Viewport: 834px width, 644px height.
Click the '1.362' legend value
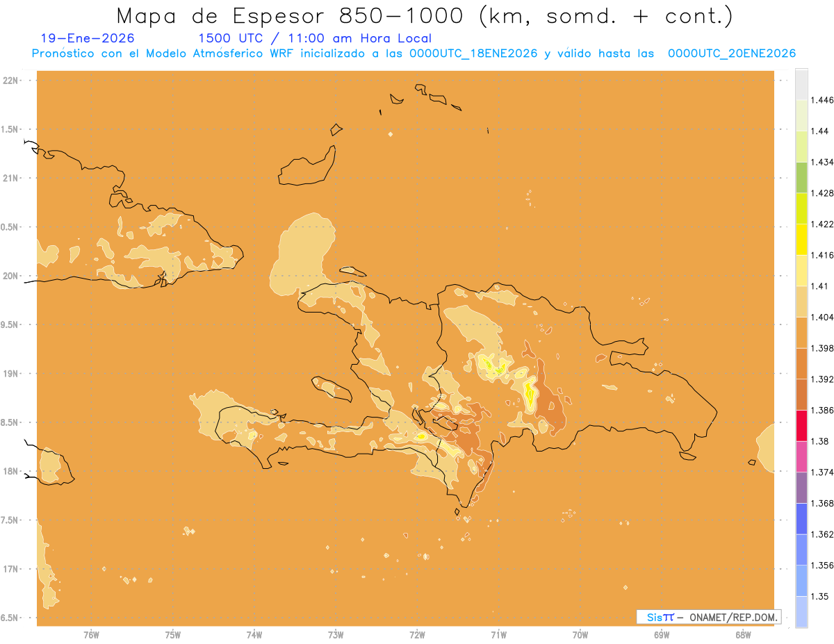[x=821, y=535]
